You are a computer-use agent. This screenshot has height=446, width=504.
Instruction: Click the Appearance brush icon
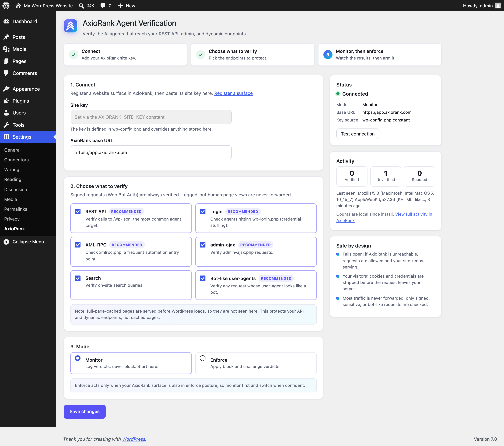tap(6, 89)
